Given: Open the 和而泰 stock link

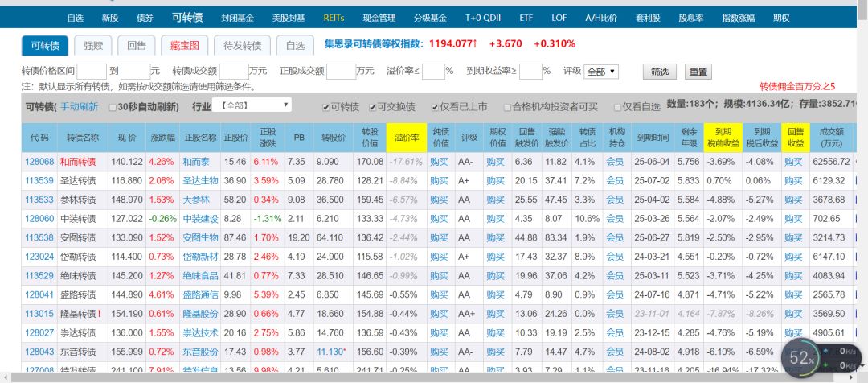Looking at the screenshot, I should [x=196, y=162].
